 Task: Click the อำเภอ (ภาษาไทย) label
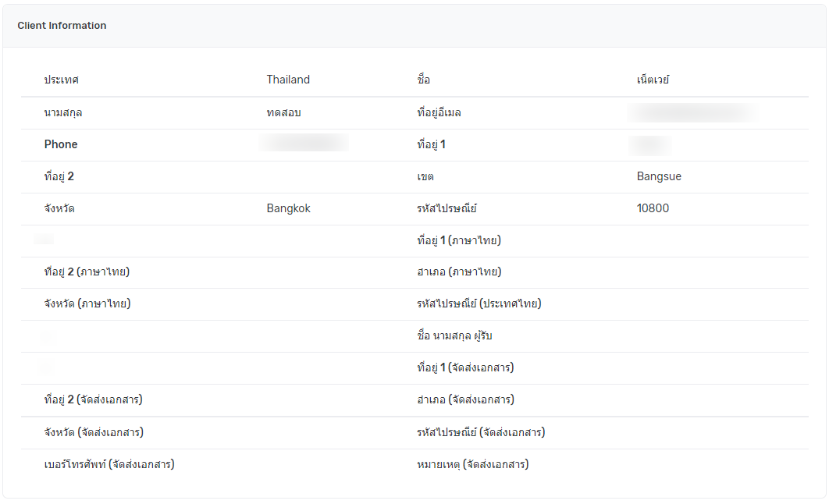(x=459, y=272)
